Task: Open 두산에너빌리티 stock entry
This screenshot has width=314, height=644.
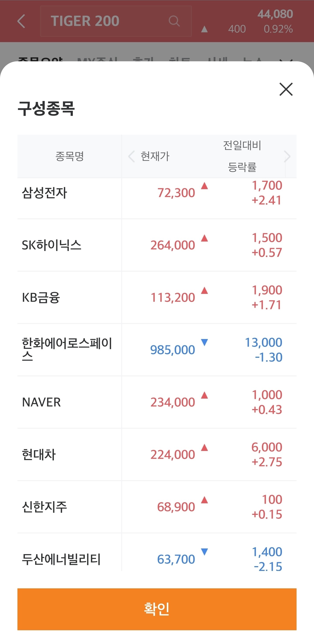Action: click(x=61, y=559)
